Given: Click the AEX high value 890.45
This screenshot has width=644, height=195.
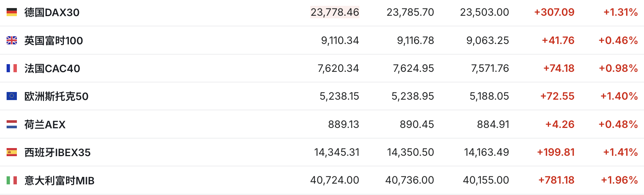Looking at the screenshot, I should [417, 124].
